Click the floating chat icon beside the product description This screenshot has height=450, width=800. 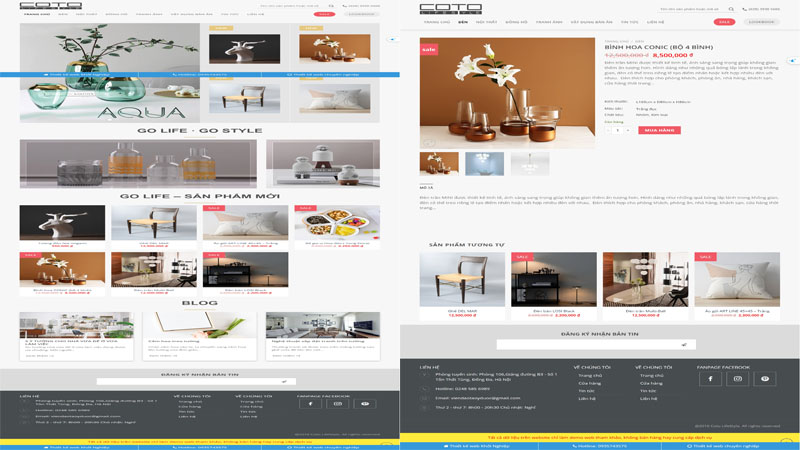point(792,60)
